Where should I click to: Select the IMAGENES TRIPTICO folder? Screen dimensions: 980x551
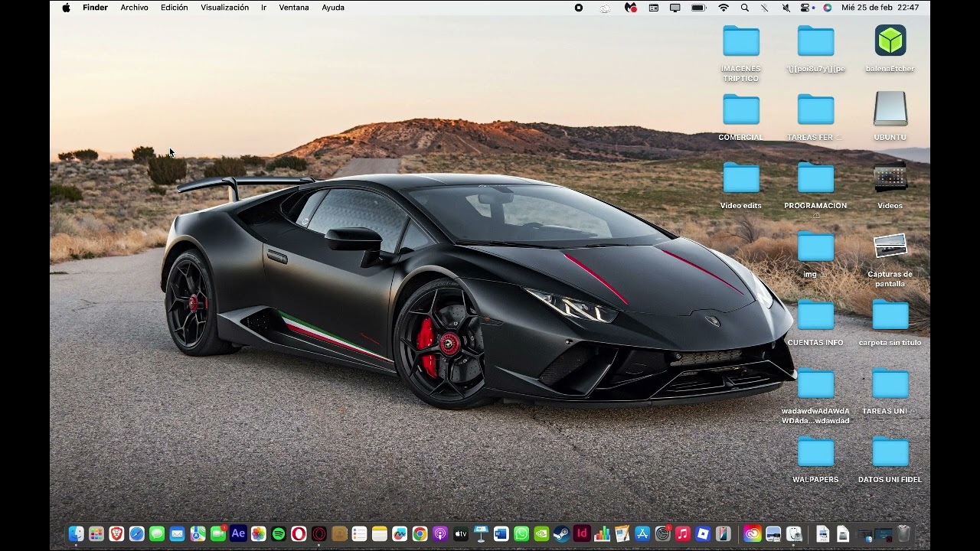[x=740, y=54]
